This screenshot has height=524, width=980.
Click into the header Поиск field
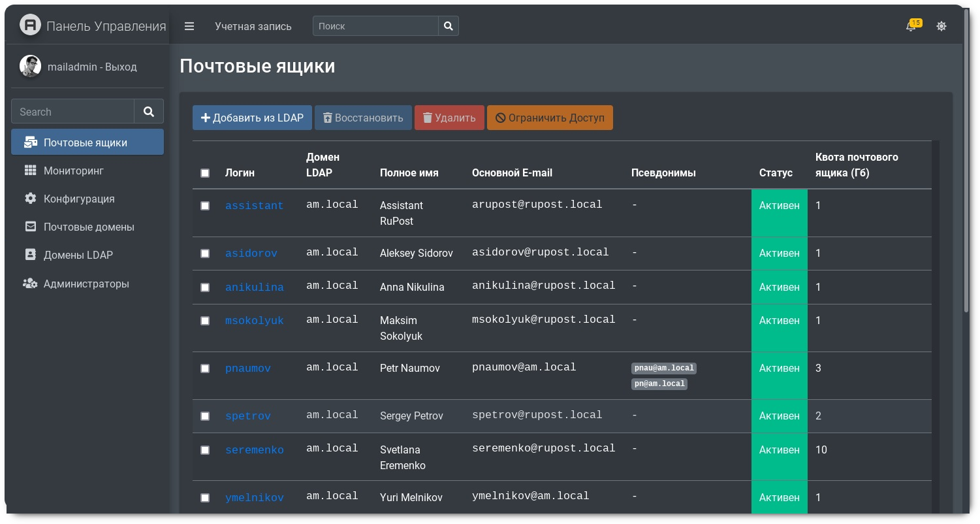tap(375, 26)
